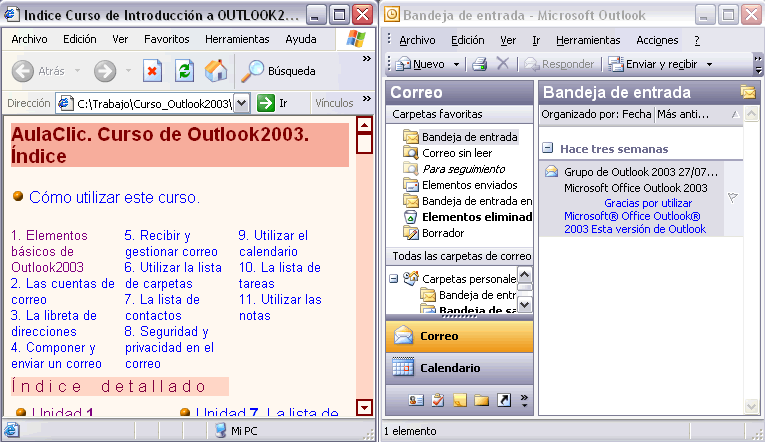
Task: Open Tasks icon in navigation pane
Action: (x=438, y=401)
